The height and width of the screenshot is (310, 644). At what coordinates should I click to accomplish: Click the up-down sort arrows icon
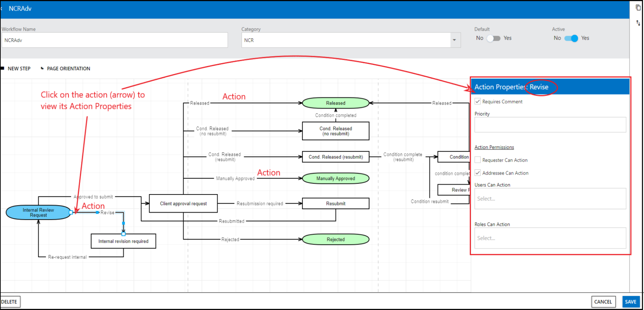coord(638,23)
